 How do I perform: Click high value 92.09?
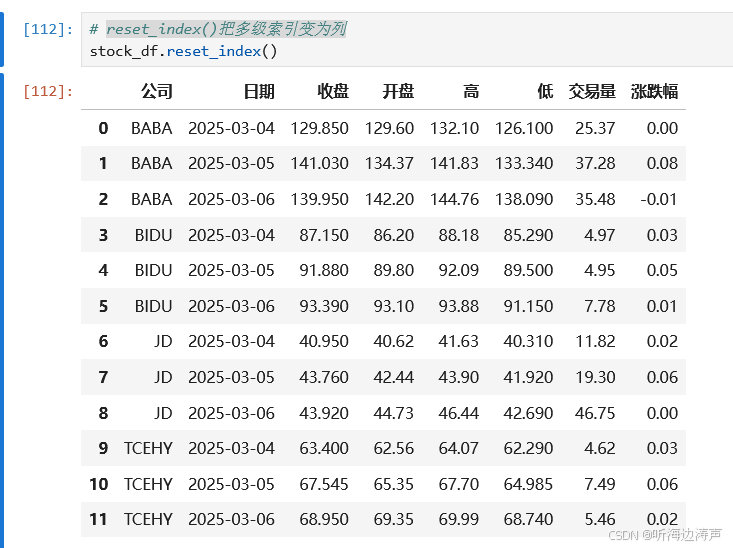[x=459, y=270]
